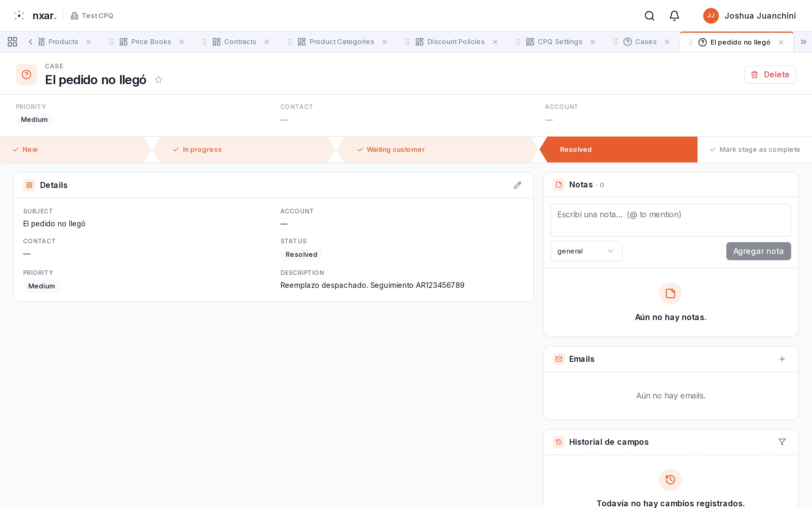Close the Discount Policies tab
The image size is (812, 508).
click(x=495, y=42)
